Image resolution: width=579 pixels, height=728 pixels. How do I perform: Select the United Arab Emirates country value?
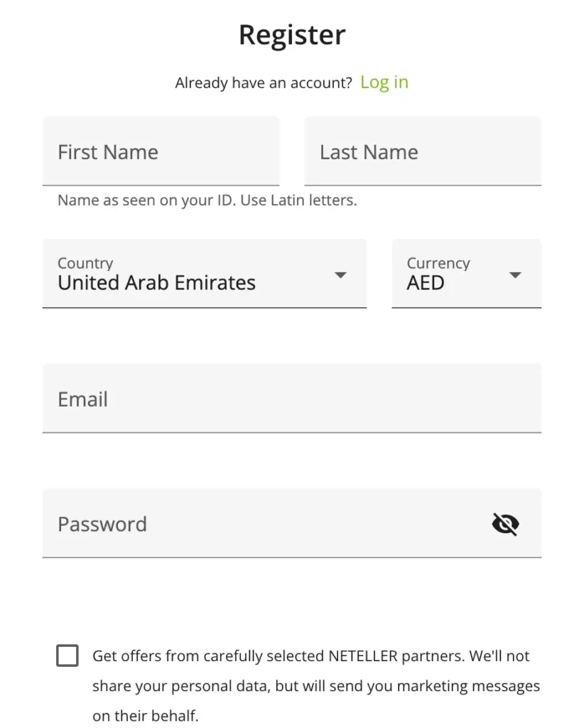point(156,283)
